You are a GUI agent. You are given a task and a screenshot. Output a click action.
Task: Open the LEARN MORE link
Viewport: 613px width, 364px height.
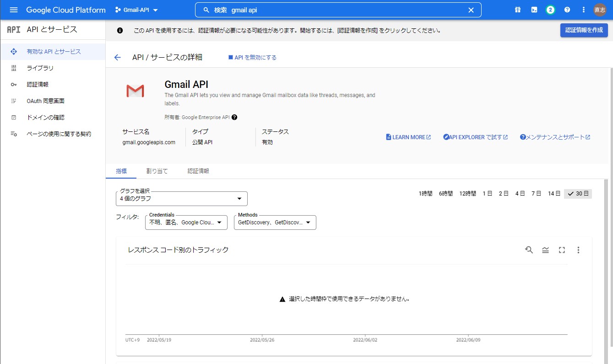point(408,137)
